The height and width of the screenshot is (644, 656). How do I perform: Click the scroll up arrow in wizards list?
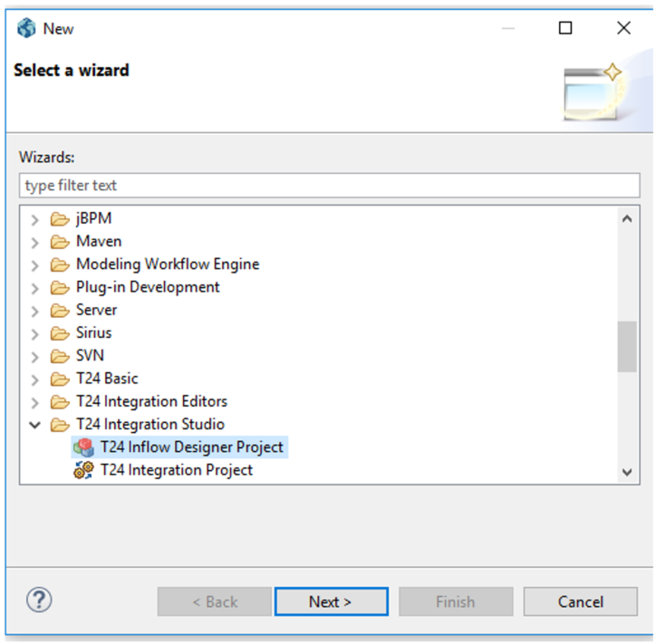click(627, 218)
